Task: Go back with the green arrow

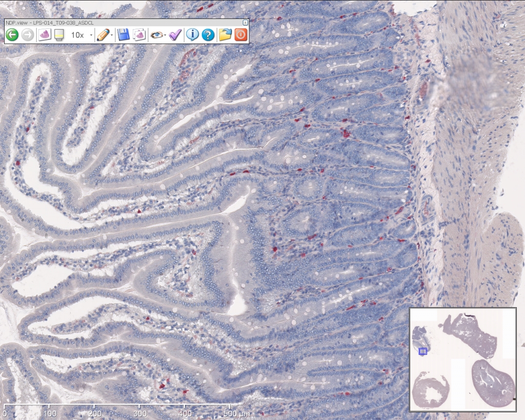Action: click(x=12, y=35)
